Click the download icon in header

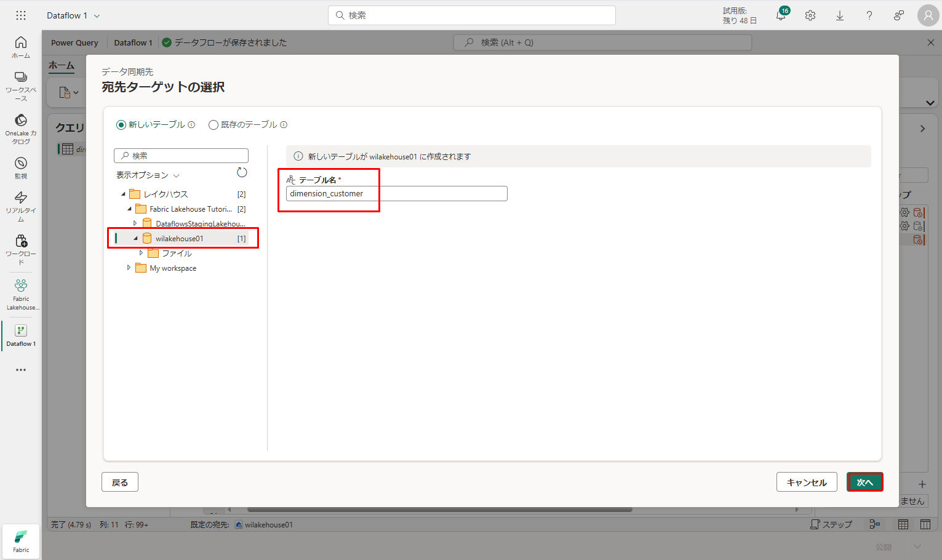click(x=840, y=15)
